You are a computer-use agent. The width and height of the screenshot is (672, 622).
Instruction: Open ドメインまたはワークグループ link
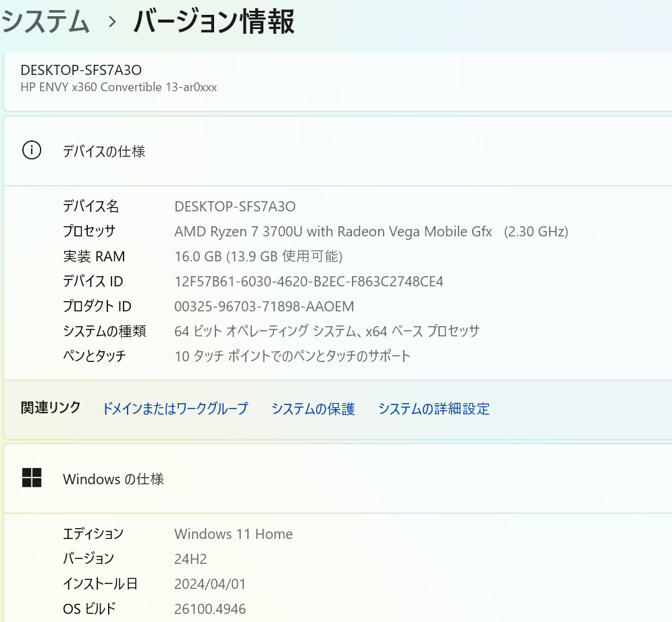pyautogui.click(x=175, y=409)
